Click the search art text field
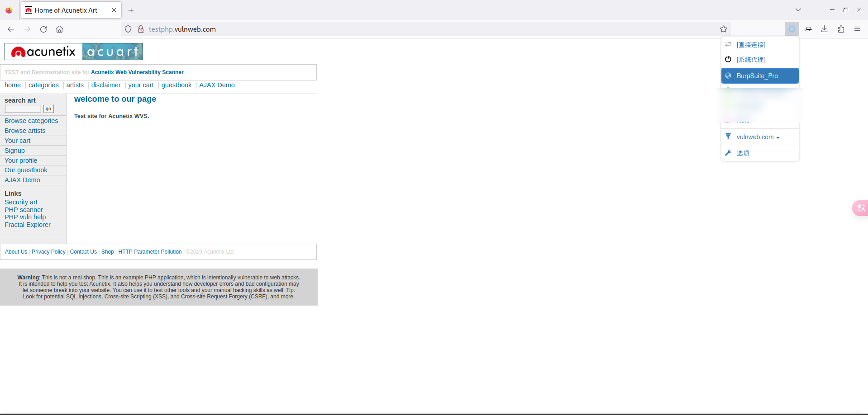The height and width of the screenshot is (415, 868). [x=23, y=109]
